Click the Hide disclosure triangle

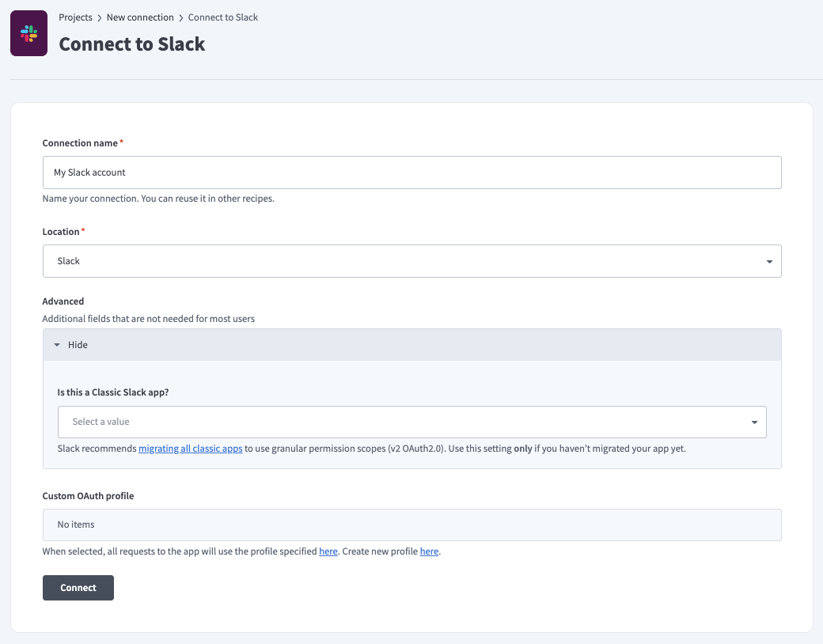[56, 344]
